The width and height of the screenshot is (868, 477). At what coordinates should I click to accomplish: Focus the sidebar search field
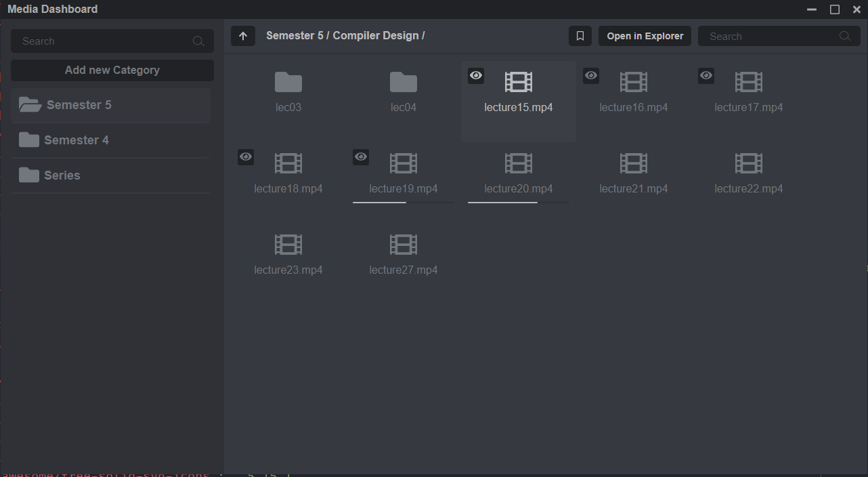tap(105, 41)
